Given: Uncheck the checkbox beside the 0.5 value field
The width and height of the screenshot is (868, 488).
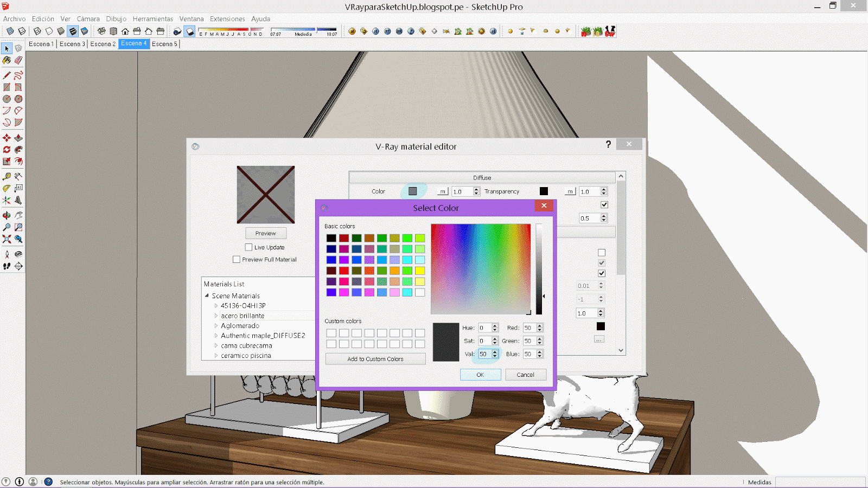Looking at the screenshot, I should point(605,204).
